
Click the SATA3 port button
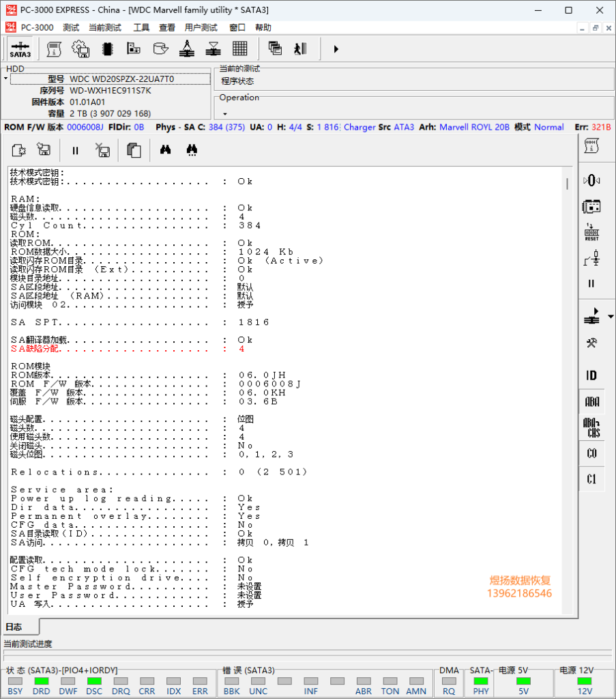tap(20, 48)
